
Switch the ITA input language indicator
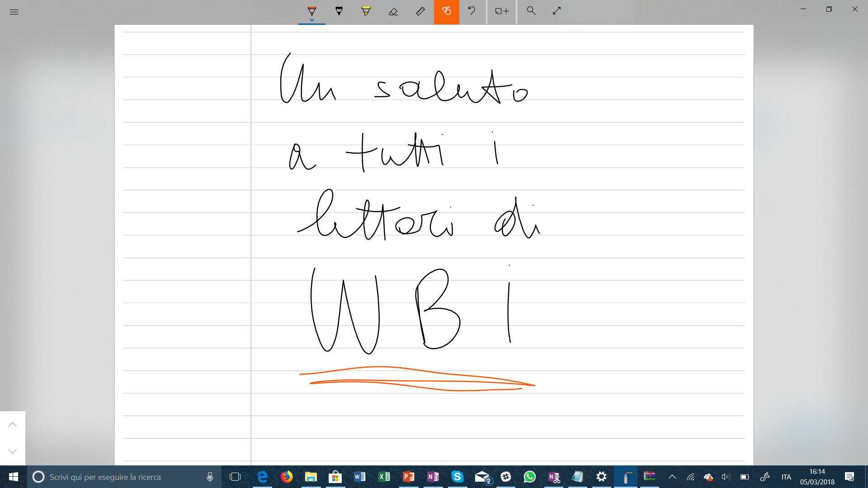click(x=786, y=477)
